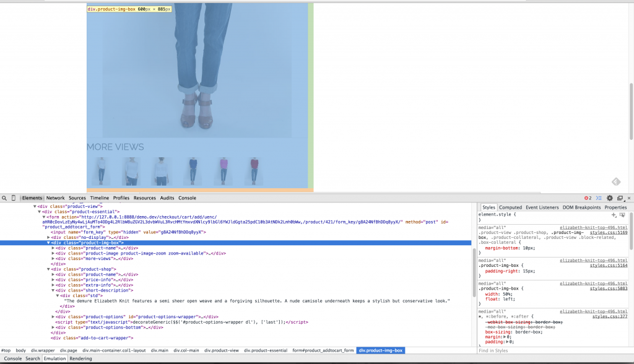Click the red error count indicator
This screenshot has height=364, width=634.
pyautogui.click(x=588, y=198)
